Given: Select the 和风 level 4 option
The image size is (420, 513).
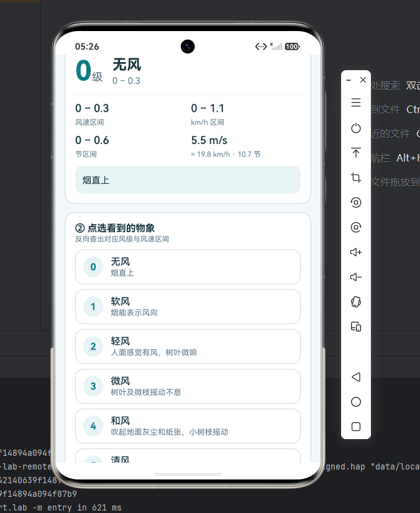Looking at the screenshot, I should (188, 426).
